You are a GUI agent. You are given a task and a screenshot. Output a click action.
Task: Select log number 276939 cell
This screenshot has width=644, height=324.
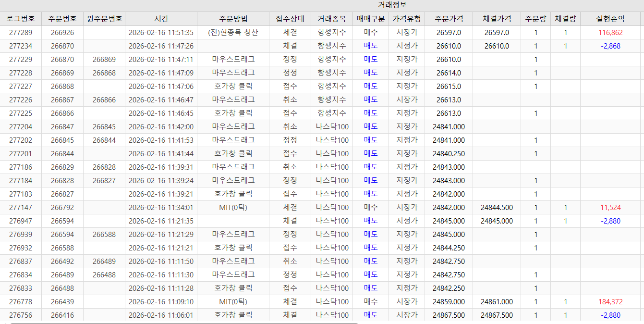pyautogui.click(x=21, y=235)
